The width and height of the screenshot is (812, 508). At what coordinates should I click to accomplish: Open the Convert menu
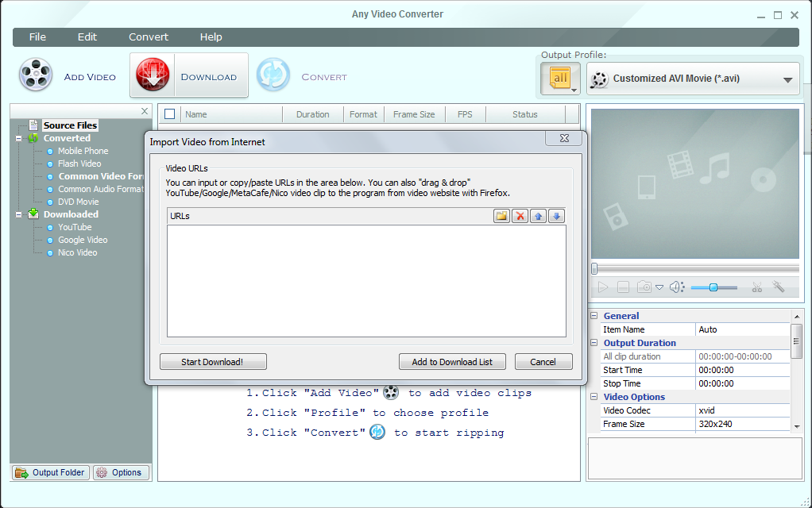pyautogui.click(x=149, y=37)
